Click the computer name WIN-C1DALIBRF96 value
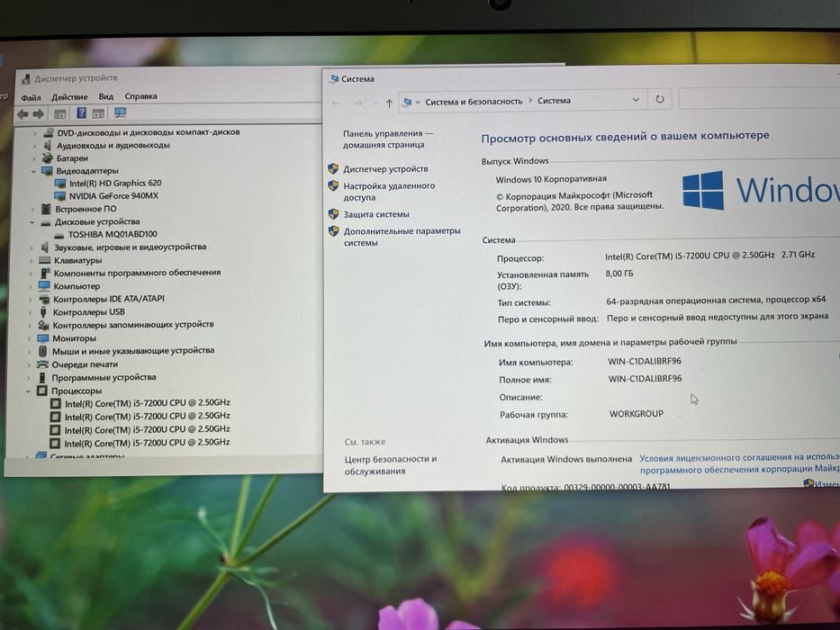Image resolution: width=840 pixels, height=630 pixels. (645, 361)
